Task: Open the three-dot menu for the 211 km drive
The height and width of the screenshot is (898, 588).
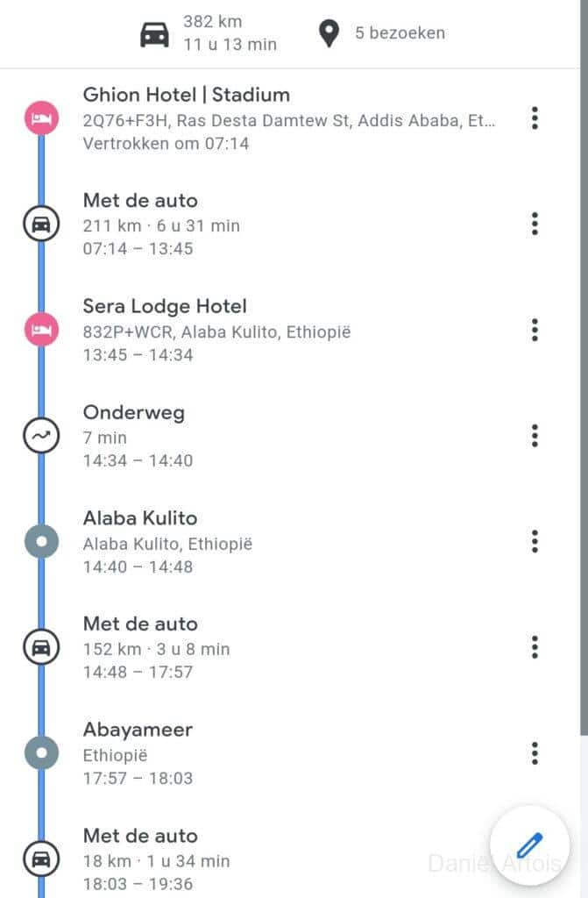Action: (535, 224)
